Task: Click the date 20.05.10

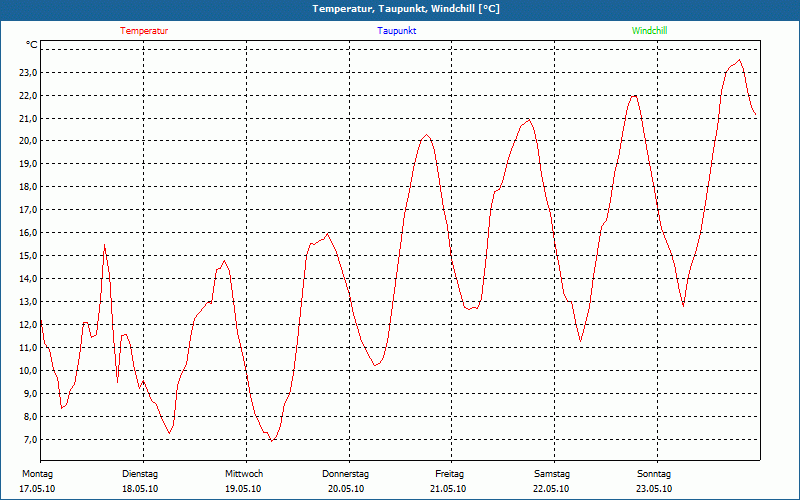Action: (x=346, y=489)
